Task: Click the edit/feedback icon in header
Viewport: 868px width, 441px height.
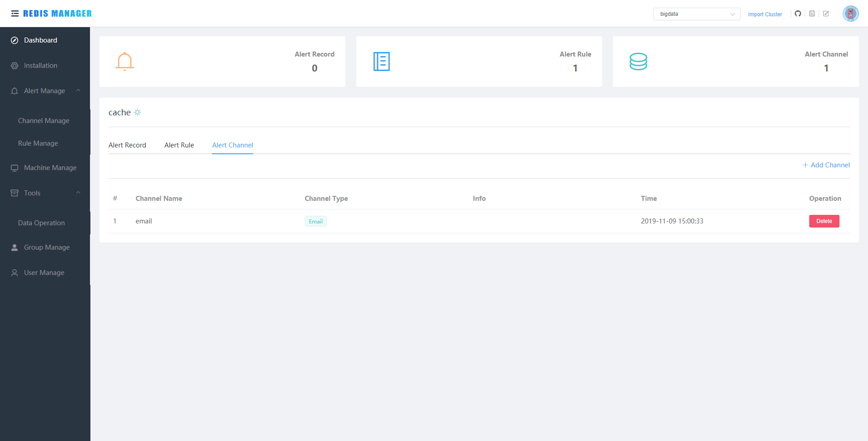Action: click(826, 14)
